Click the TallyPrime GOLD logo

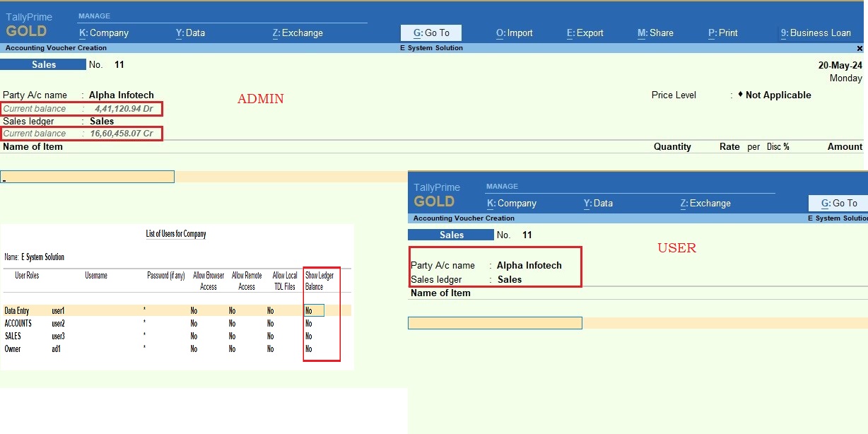click(x=29, y=23)
